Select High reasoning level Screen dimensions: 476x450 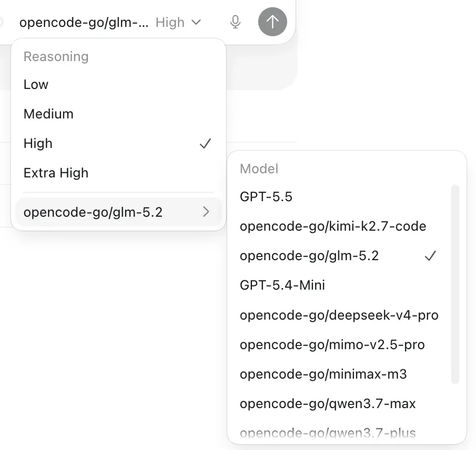pyautogui.click(x=118, y=143)
